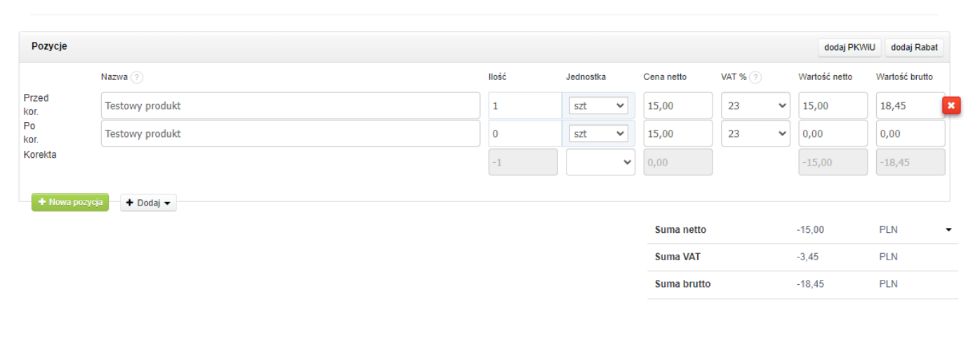980x343 pixels.
Task: Open the Dodaj dropdown button
Action: 148,203
